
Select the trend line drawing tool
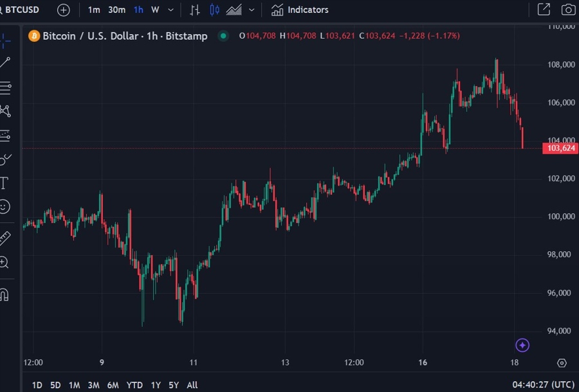point(5,63)
